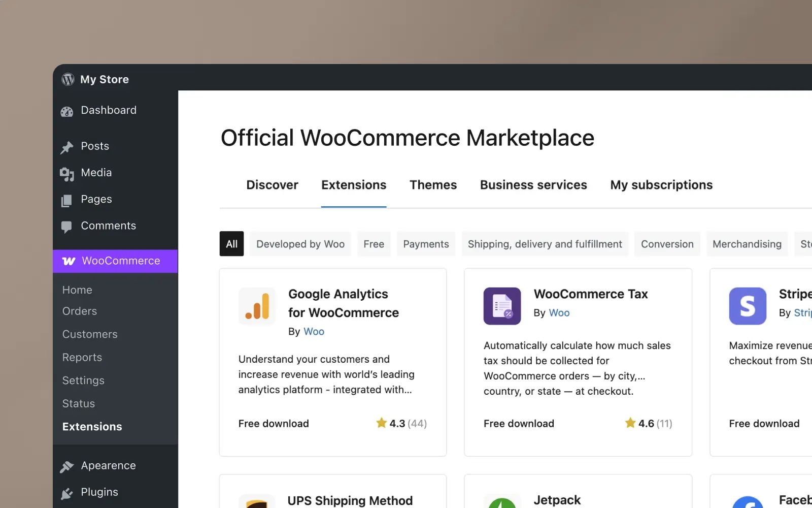
Task: Filter by Developed by Woo
Action: pos(300,244)
